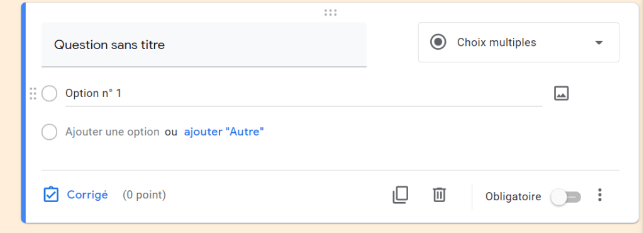Open the Corrigé answer key link
The height and width of the screenshot is (233, 644).
click(87, 195)
